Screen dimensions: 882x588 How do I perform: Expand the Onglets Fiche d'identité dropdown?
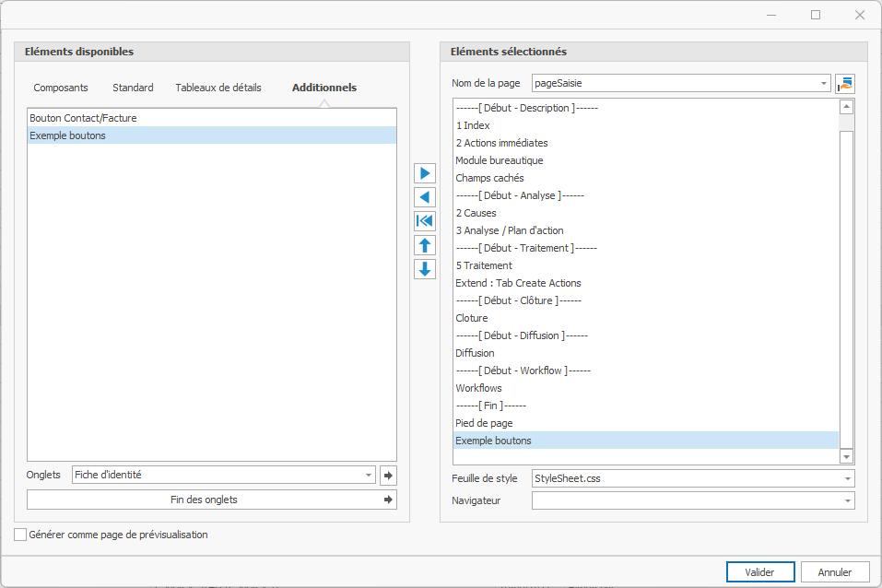(x=369, y=476)
